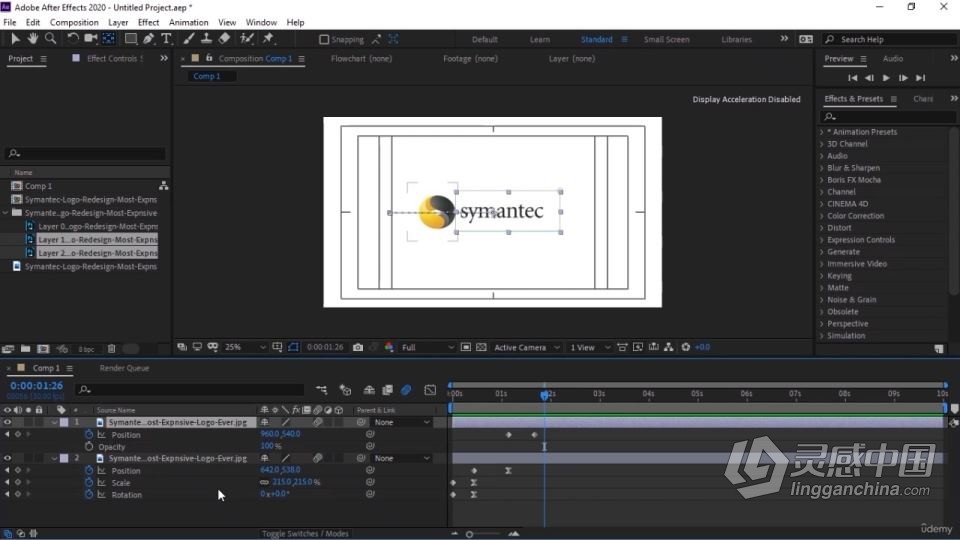Collapse layer 1 properties arrow

[54, 422]
